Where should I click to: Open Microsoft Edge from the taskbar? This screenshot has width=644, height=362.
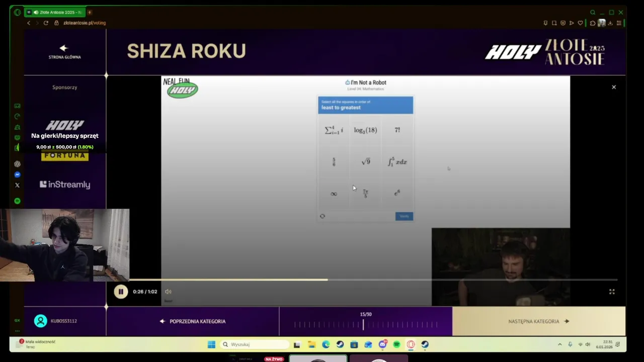[326, 344]
